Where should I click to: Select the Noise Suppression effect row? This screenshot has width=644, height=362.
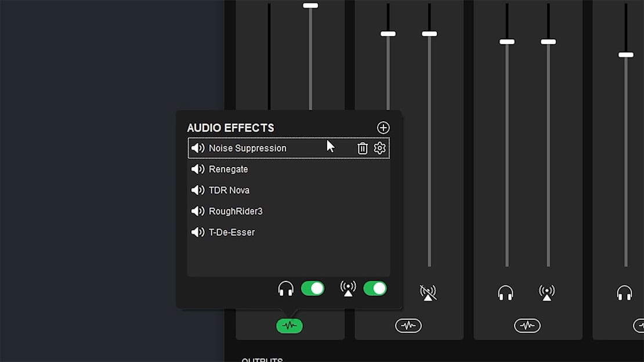point(289,148)
